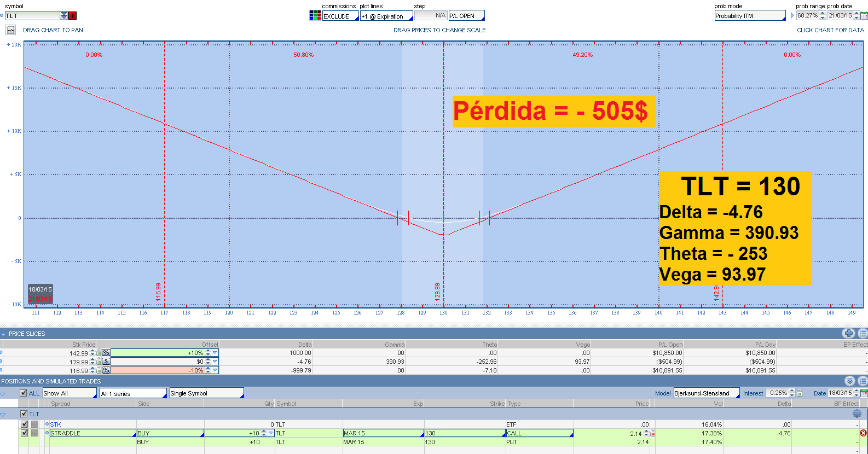Open the All 1 series dropdown

(133, 393)
